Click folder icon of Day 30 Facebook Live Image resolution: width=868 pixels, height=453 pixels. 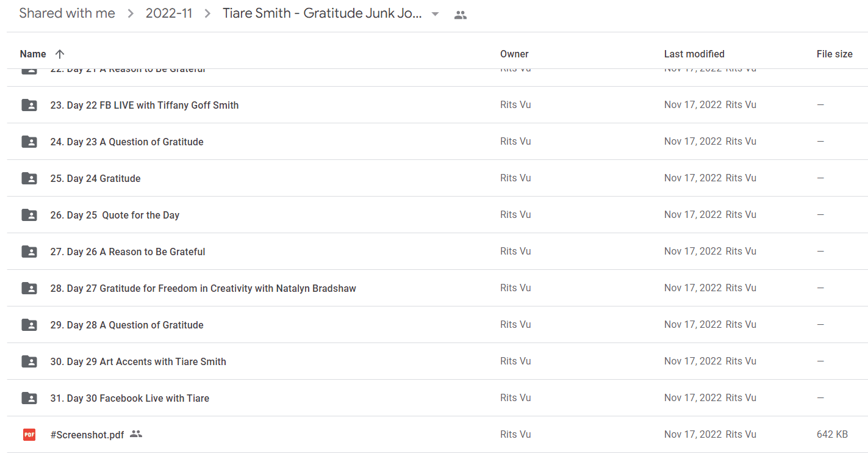point(29,398)
